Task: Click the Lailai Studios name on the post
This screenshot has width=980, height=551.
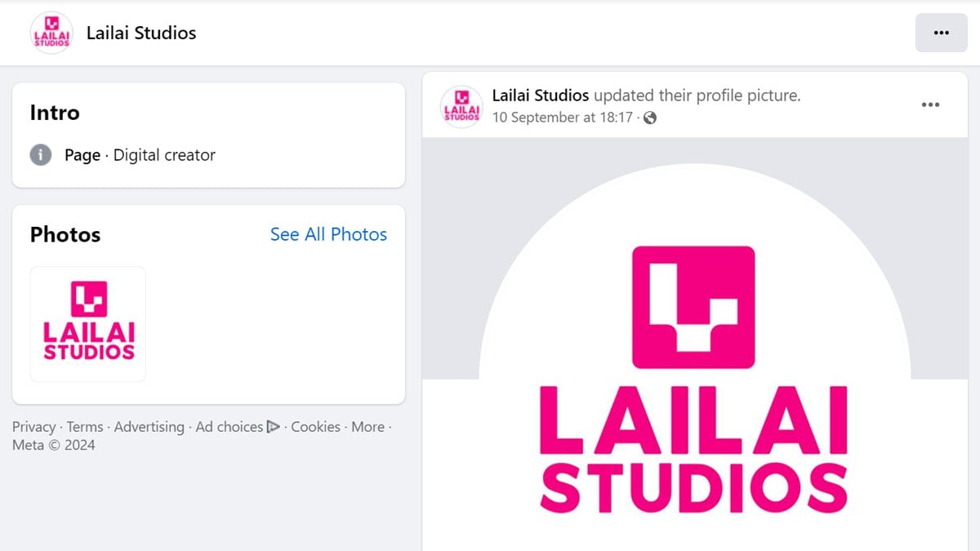Action: [x=540, y=95]
